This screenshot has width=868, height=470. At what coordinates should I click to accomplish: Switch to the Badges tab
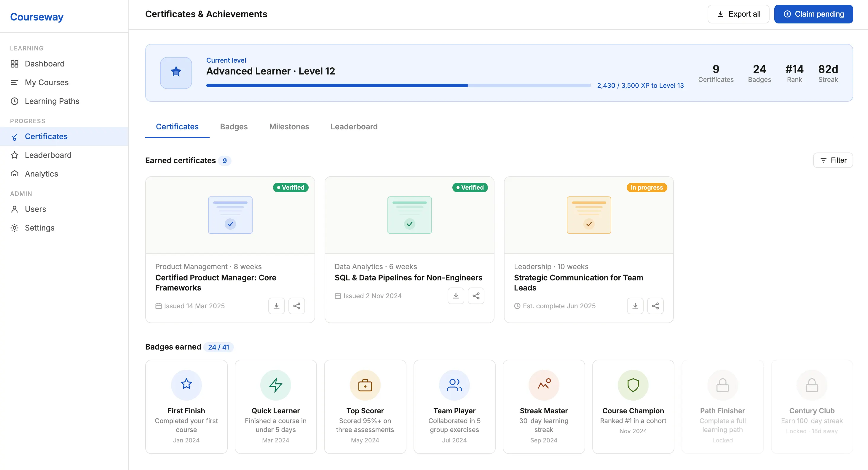coord(234,127)
